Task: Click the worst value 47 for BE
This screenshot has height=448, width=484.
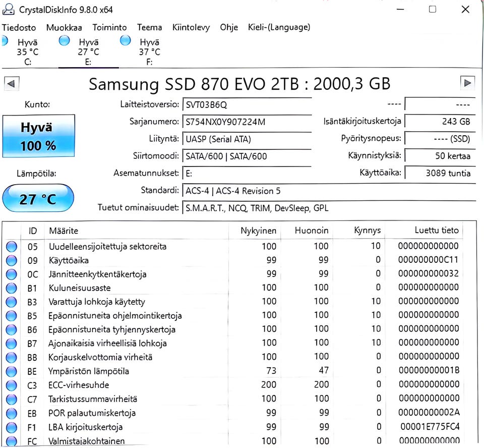Action: tap(324, 370)
